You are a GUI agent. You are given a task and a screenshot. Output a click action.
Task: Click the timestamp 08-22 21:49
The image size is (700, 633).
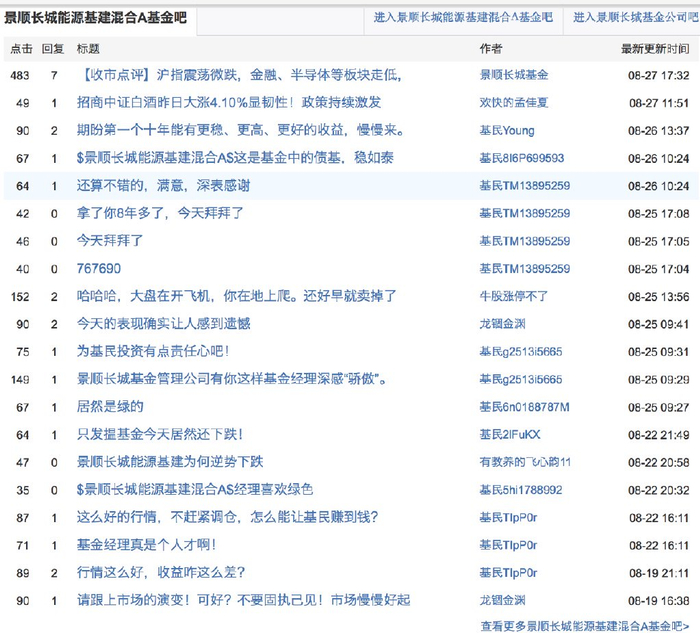coord(659,435)
